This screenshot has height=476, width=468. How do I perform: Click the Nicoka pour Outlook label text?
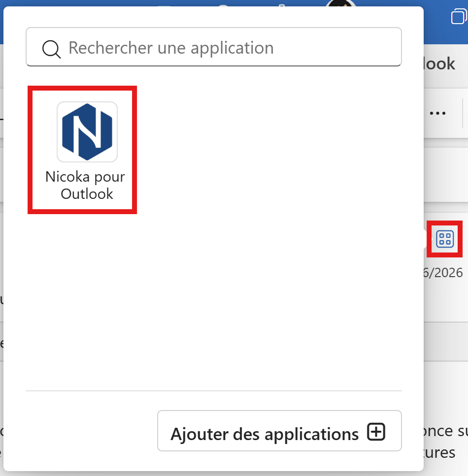(85, 185)
